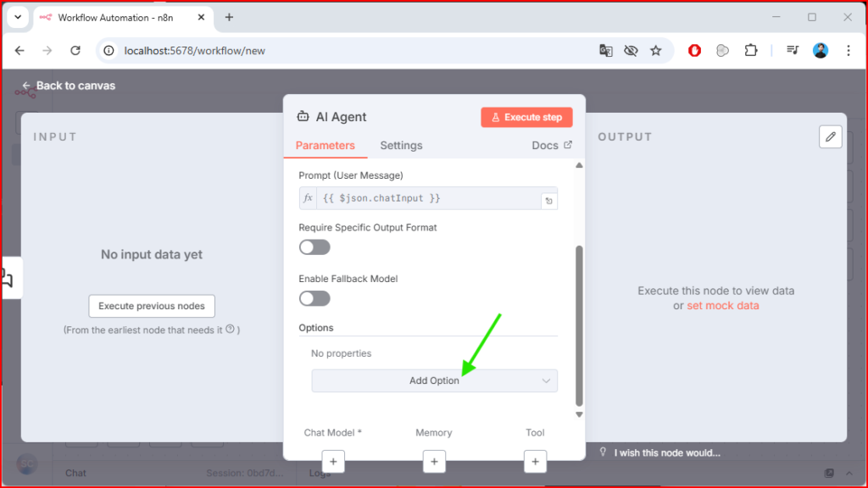Viewport: 868px width, 488px height.
Task: Click the reset icon in Prompt field
Action: [548, 201]
